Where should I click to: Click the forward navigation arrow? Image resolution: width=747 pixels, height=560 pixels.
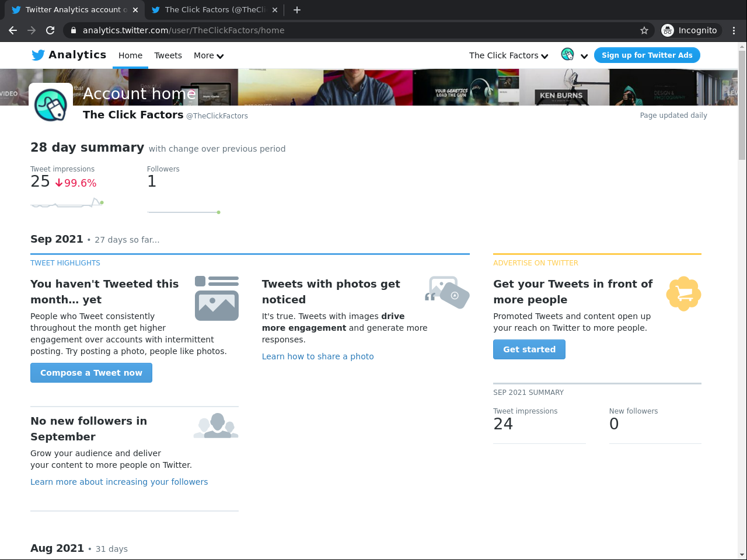[32, 30]
